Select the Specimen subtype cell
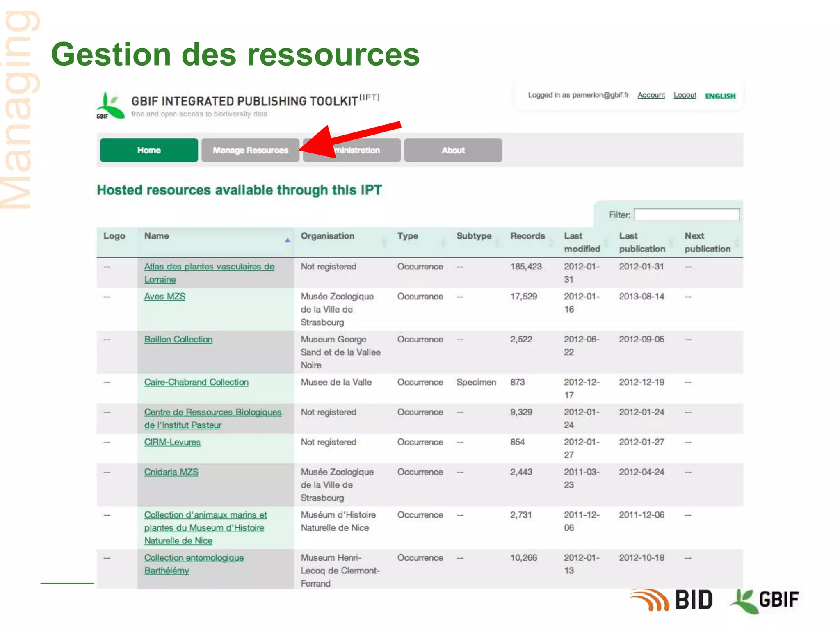The height and width of the screenshot is (630, 840). 476,382
